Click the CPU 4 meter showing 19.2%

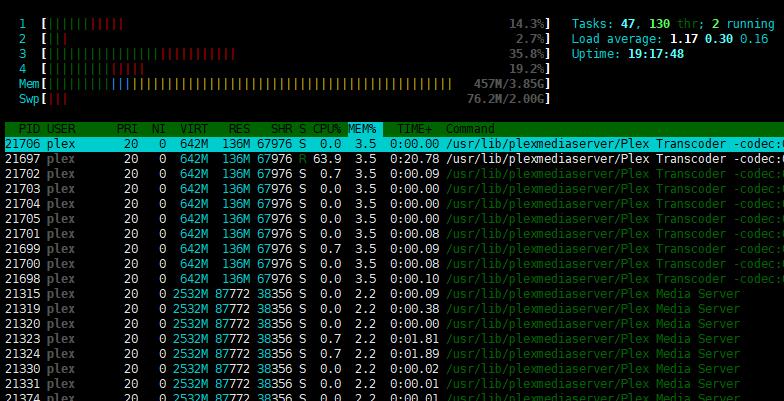[284, 69]
